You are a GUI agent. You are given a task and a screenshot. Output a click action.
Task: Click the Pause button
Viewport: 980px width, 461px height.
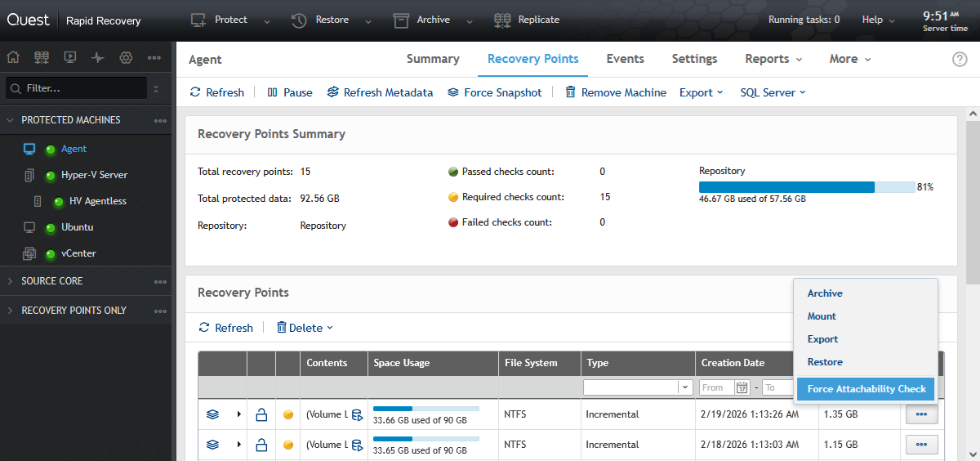[x=290, y=92]
